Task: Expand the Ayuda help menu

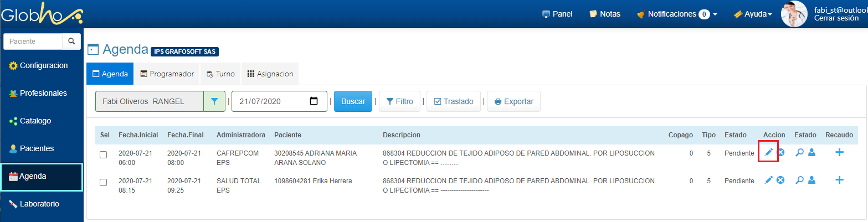Action: pos(753,14)
